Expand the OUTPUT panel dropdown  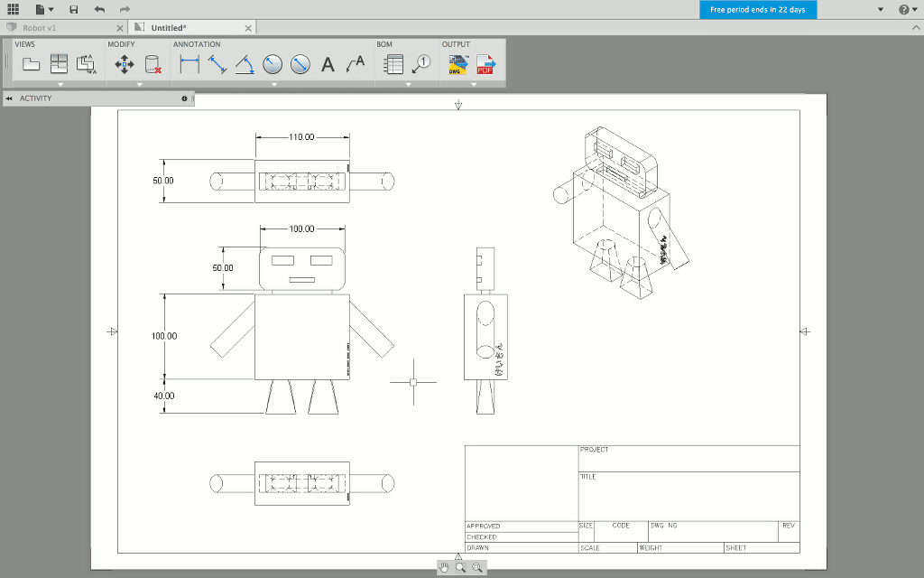tap(473, 85)
